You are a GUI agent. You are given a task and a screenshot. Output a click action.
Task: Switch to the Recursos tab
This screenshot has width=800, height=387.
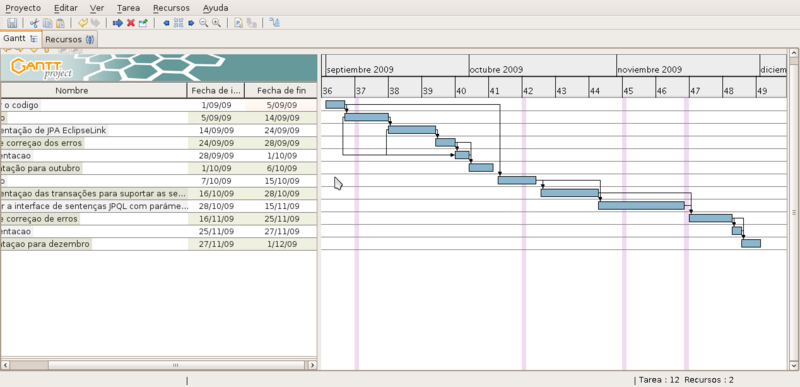pos(70,39)
